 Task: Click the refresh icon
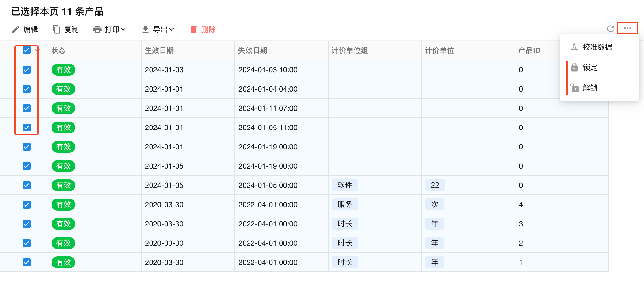(611, 29)
